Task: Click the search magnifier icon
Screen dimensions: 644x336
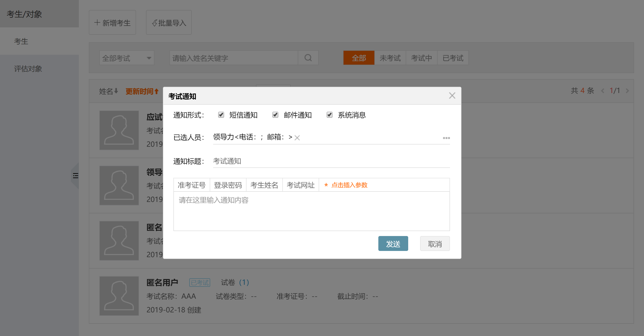Action: (308, 58)
